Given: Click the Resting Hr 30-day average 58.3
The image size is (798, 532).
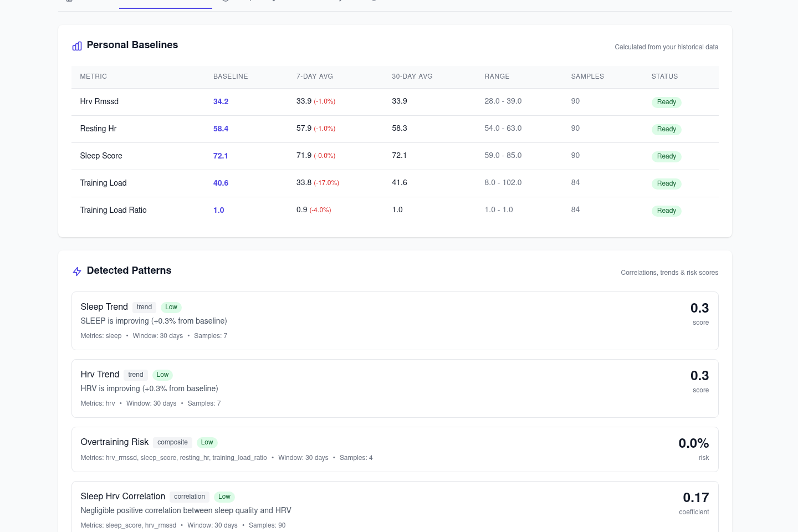Looking at the screenshot, I should tap(400, 128).
